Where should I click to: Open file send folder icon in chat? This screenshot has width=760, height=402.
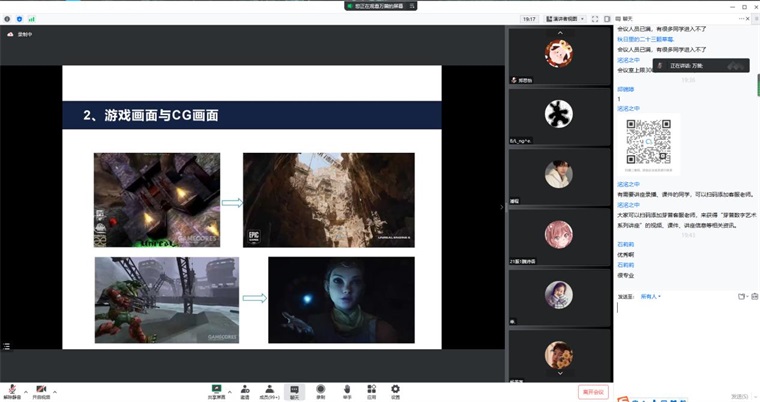click(x=741, y=296)
